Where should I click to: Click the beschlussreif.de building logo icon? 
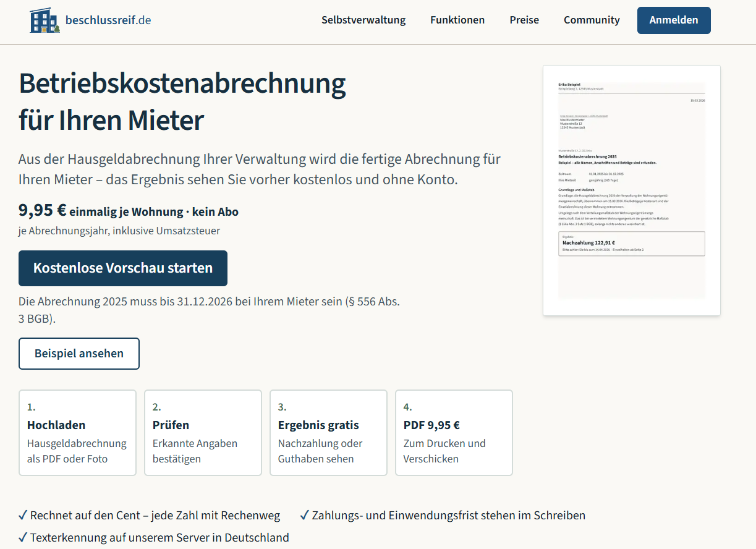coord(45,20)
